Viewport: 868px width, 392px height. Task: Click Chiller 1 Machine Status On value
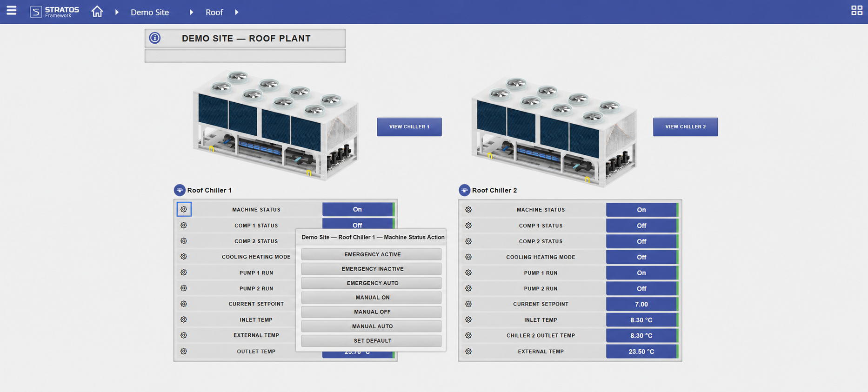coord(357,209)
